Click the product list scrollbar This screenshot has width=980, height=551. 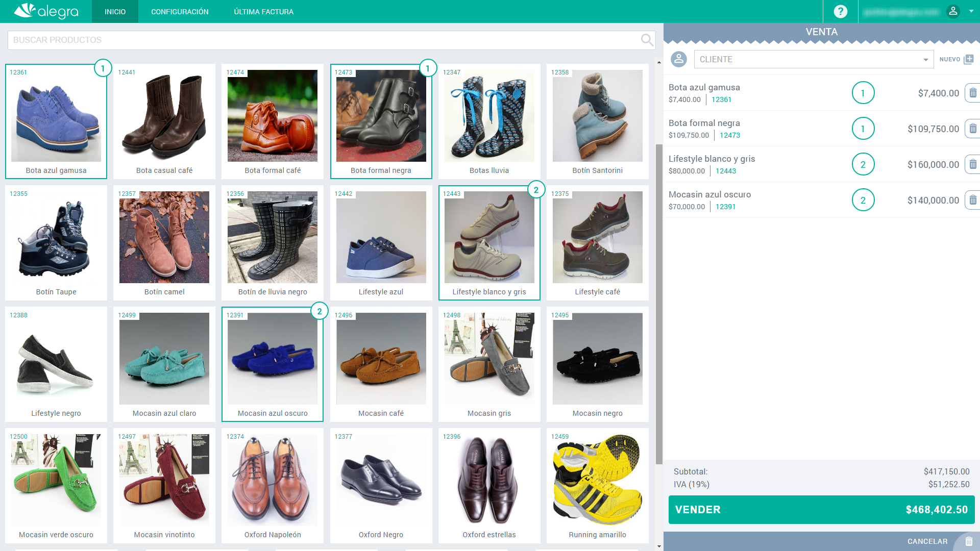click(x=659, y=304)
